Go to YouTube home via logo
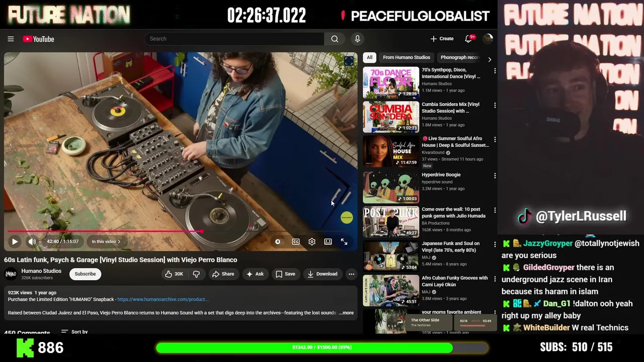The height and width of the screenshot is (362, 644). point(38,39)
